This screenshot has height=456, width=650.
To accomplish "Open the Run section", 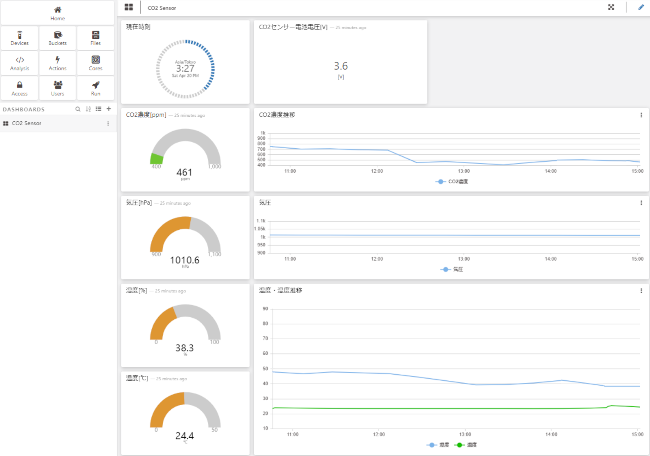I will click(x=95, y=88).
